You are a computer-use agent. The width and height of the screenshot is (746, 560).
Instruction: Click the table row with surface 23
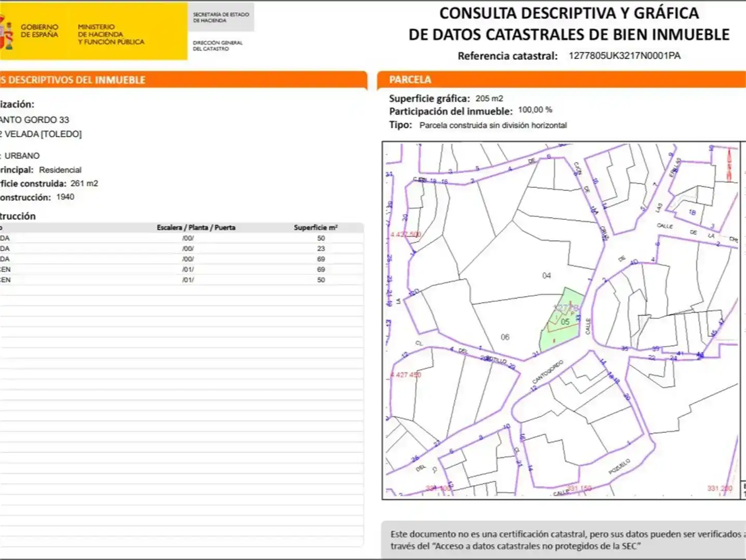tap(181, 248)
